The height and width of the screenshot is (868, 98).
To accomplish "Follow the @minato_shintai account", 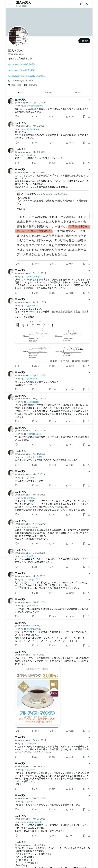I will (84, 41).
